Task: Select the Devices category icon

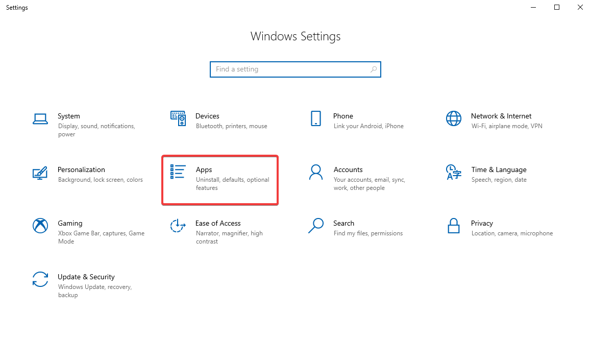Action: point(178,118)
